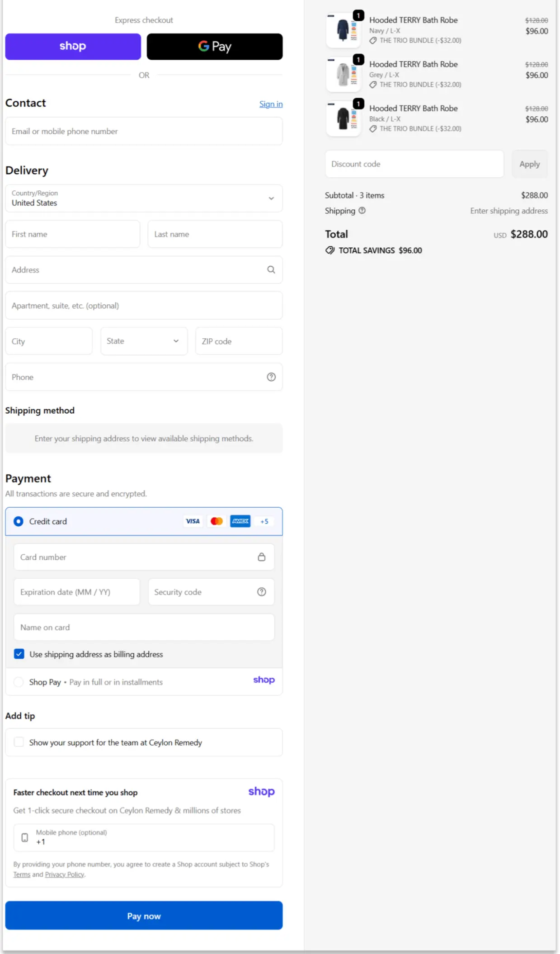Focus the Discount code field
560x954 pixels.
coord(414,164)
